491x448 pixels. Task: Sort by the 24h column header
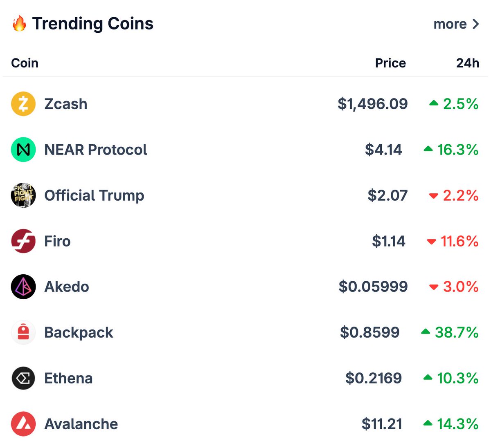468,63
